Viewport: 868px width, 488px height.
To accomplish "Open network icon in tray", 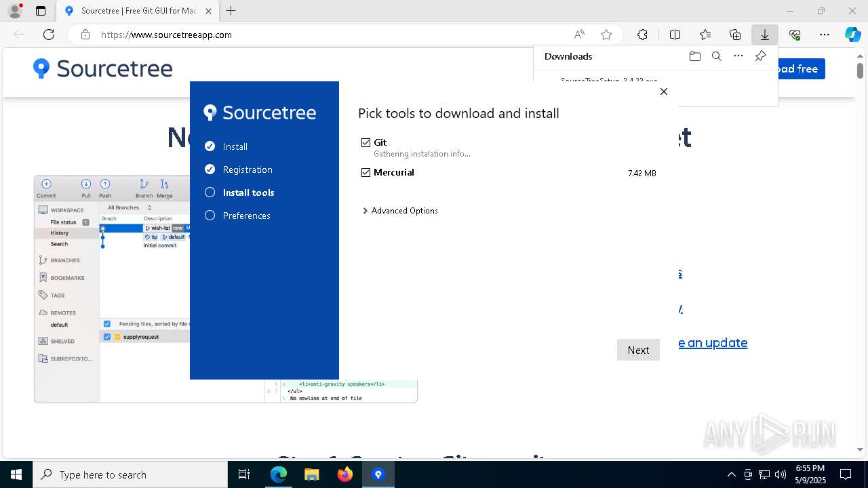I will click(x=764, y=474).
